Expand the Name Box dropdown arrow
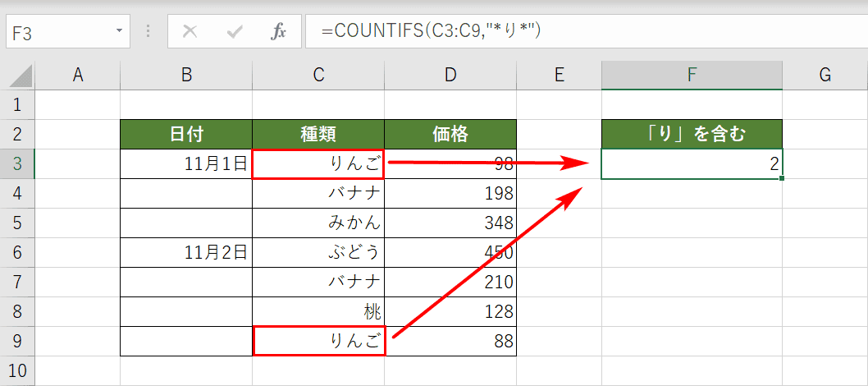 tap(120, 31)
